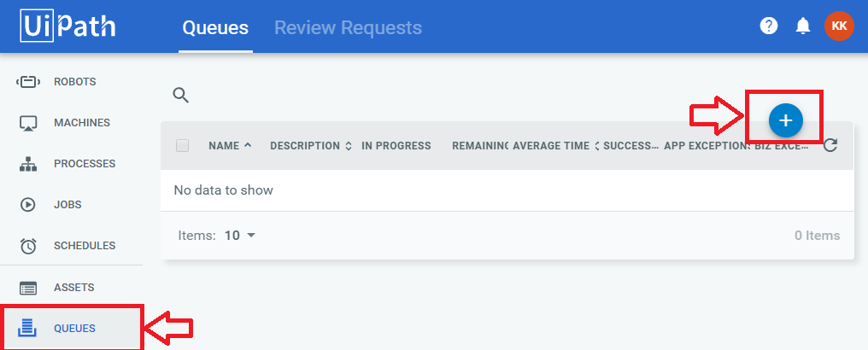Switch to the Review Requests tab

pyautogui.click(x=349, y=27)
